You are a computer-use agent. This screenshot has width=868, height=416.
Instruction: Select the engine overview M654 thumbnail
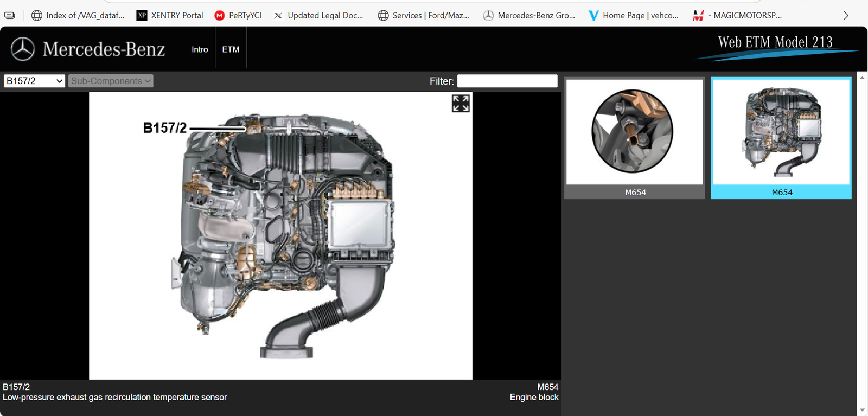(x=781, y=132)
